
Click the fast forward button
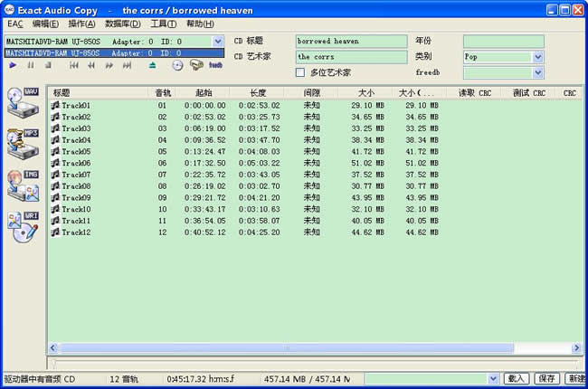tap(109, 65)
